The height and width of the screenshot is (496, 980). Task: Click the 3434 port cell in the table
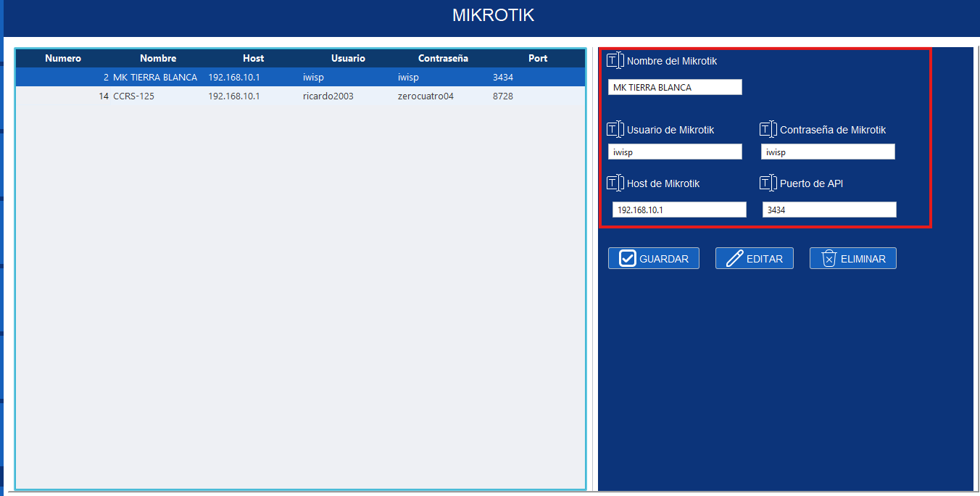coord(503,77)
